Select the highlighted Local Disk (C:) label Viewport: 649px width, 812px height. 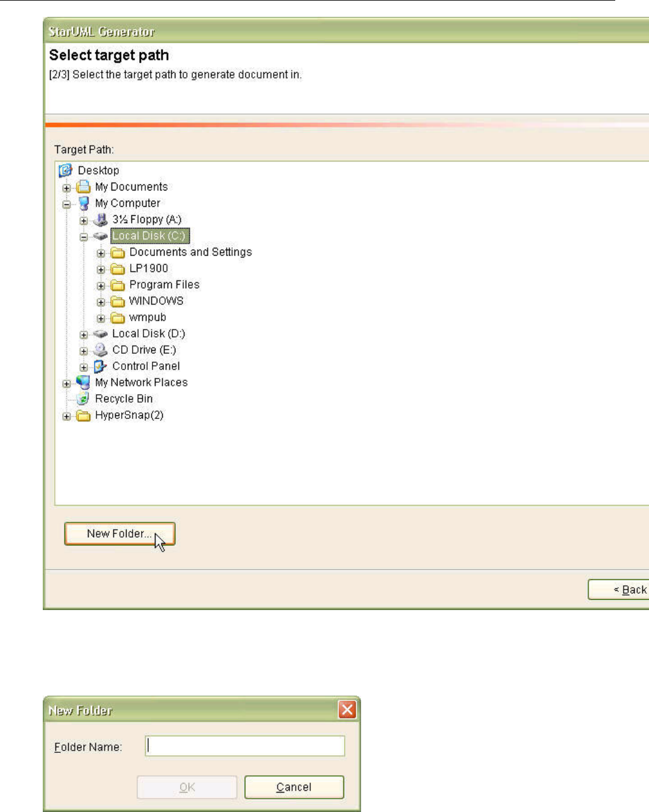150,236
